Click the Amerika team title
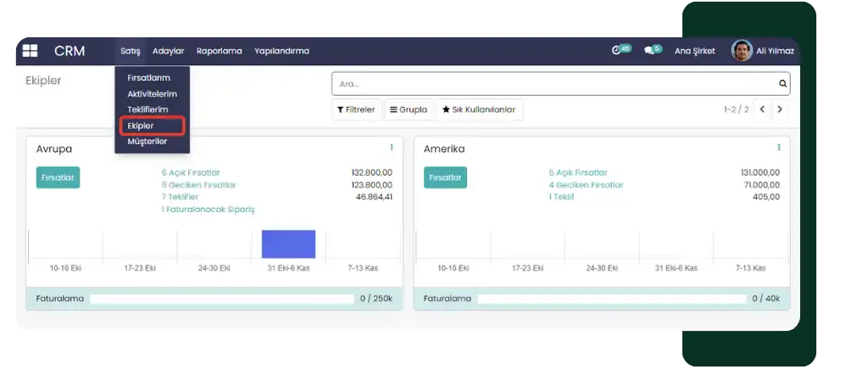 click(x=444, y=149)
